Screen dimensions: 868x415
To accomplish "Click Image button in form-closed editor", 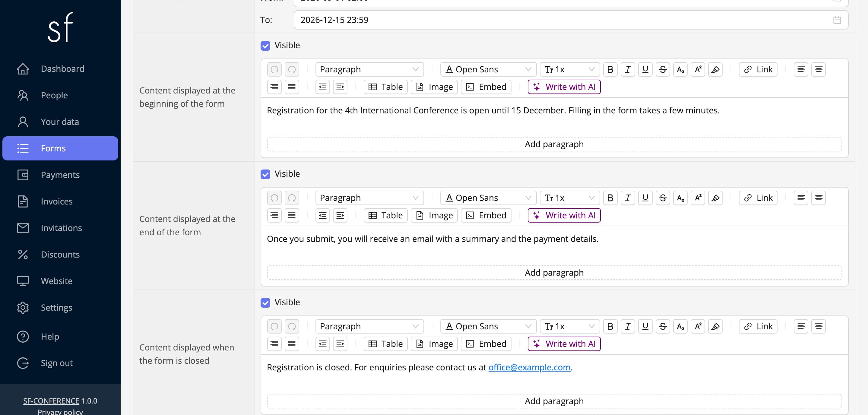I will [434, 344].
